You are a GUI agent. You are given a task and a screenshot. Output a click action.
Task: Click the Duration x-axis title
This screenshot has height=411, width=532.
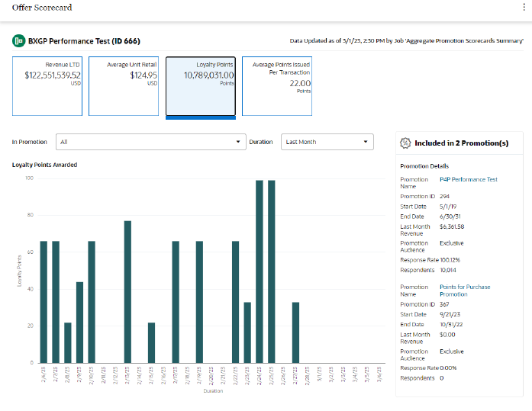(213, 390)
